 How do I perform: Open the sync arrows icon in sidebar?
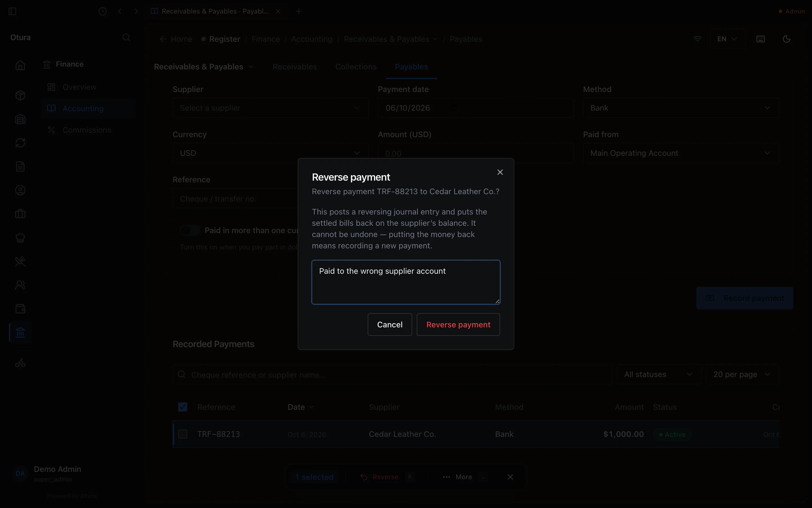20,143
